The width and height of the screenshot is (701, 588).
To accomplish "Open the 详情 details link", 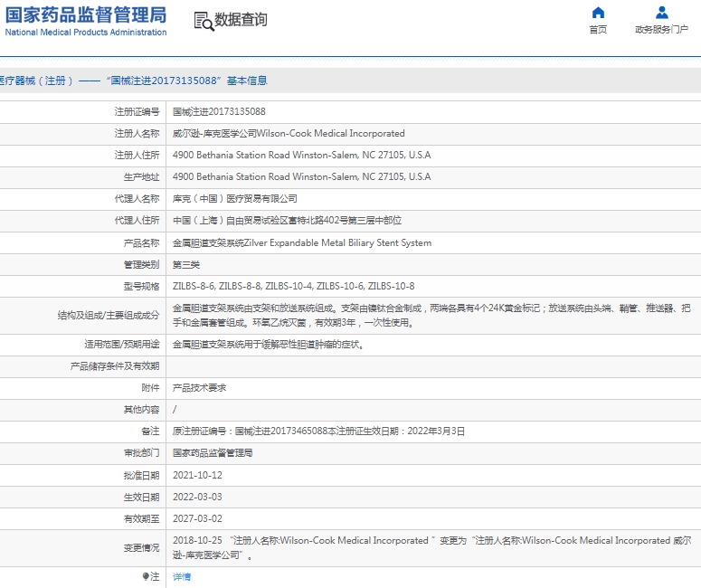I will 182,576.
